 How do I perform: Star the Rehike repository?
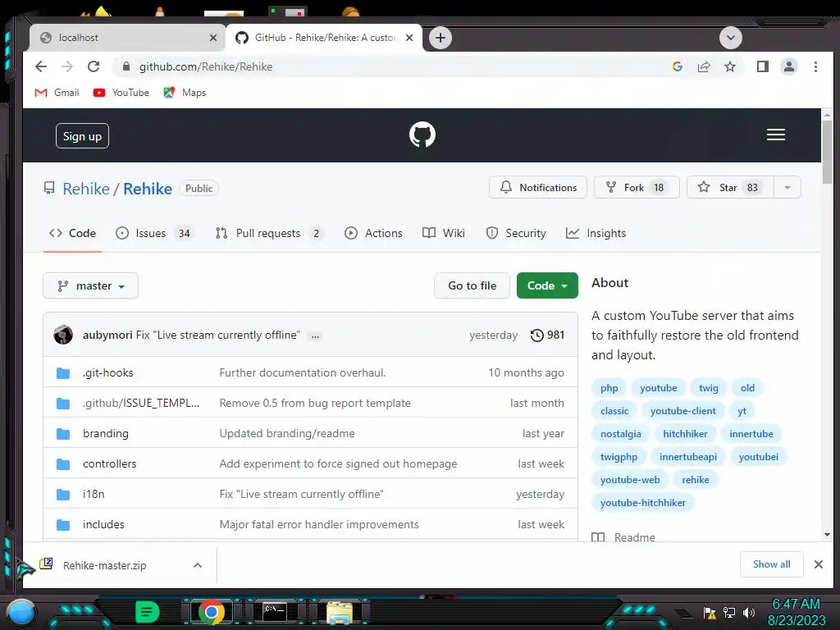click(730, 188)
